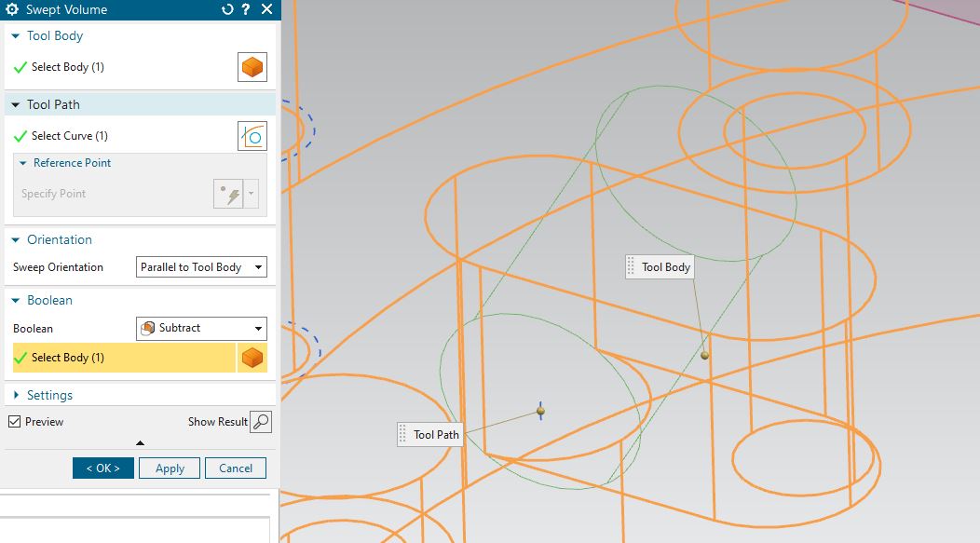This screenshot has height=543, width=980.
Task: Collapse the Orientation section
Action: pyautogui.click(x=14, y=239)
